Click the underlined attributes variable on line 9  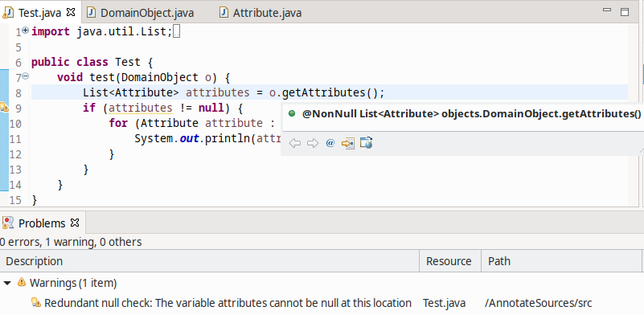(x=141, y=108)
